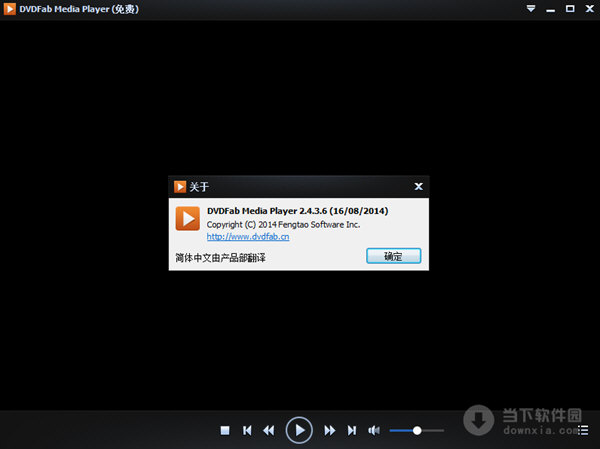This screenshot has width=600, height=449.
Task: Open the playlist icon at bottom right
Action: pos(583,430)
